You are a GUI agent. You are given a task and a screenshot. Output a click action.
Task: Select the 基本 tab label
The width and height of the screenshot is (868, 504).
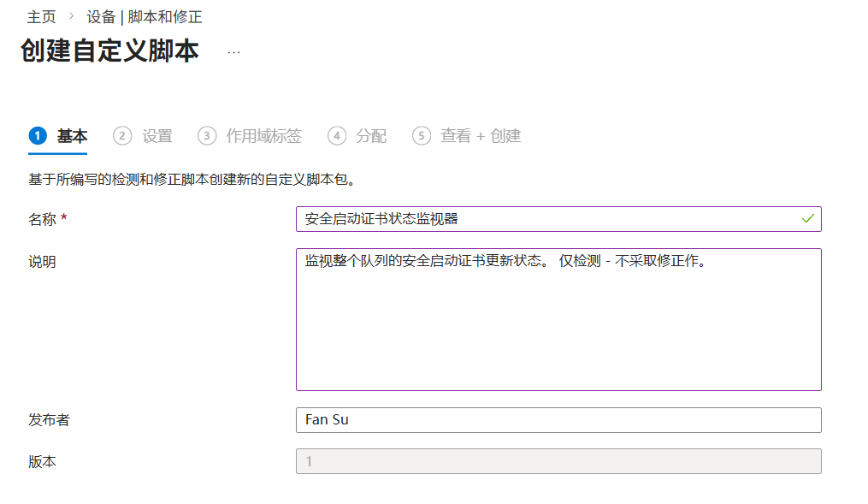[x=72, y=136]
